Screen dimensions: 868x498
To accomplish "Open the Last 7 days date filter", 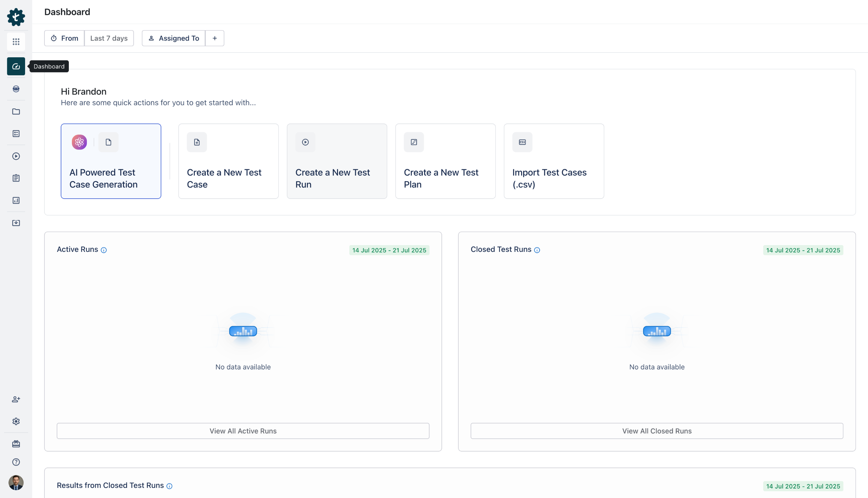I will click(x=109, y=38).
